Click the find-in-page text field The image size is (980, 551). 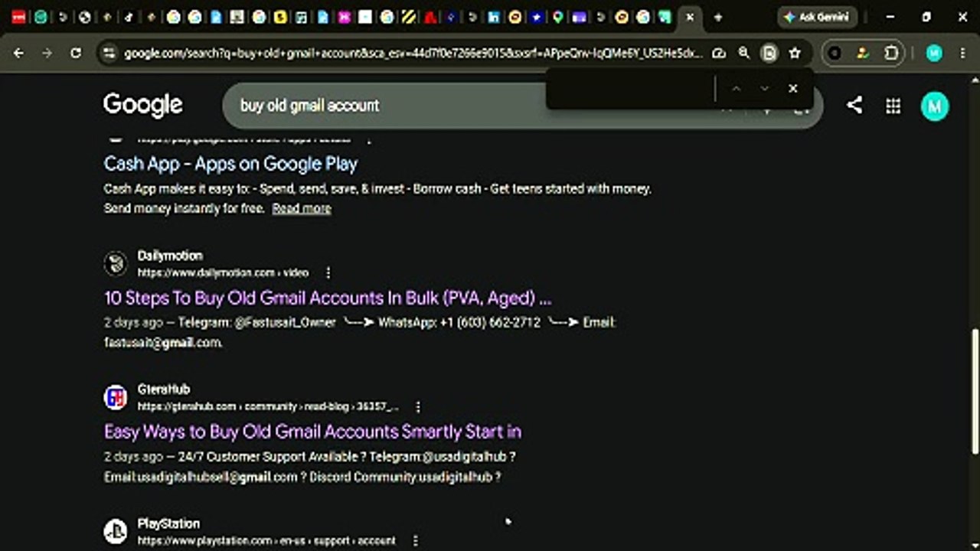click(632, 89)
